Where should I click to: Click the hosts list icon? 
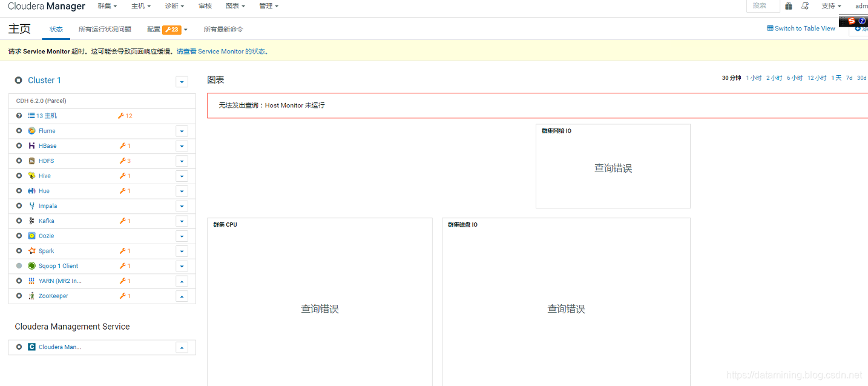(31, 116)
